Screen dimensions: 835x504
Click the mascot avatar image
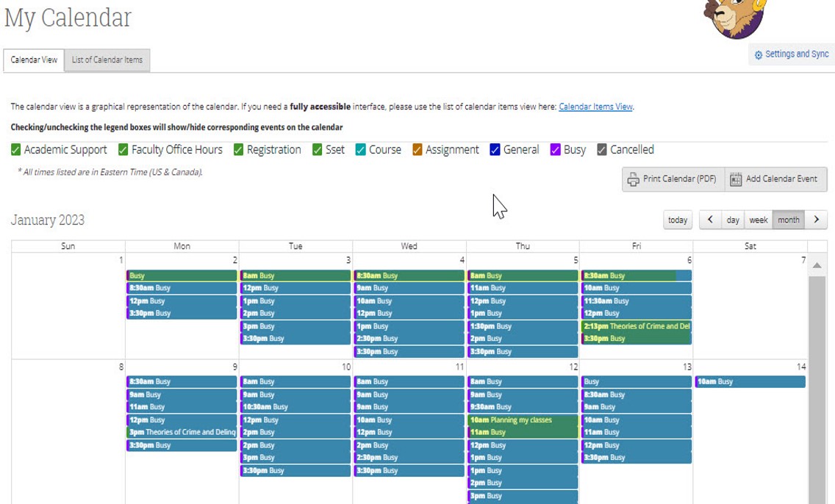click(x=734, y=18)
